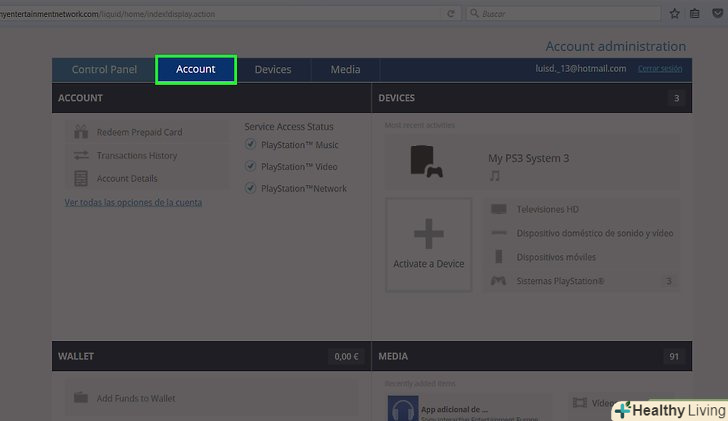Click the MEDIA section header
Image resolution: width=728 pixels, height=421 pixels.
coord(393,356)
